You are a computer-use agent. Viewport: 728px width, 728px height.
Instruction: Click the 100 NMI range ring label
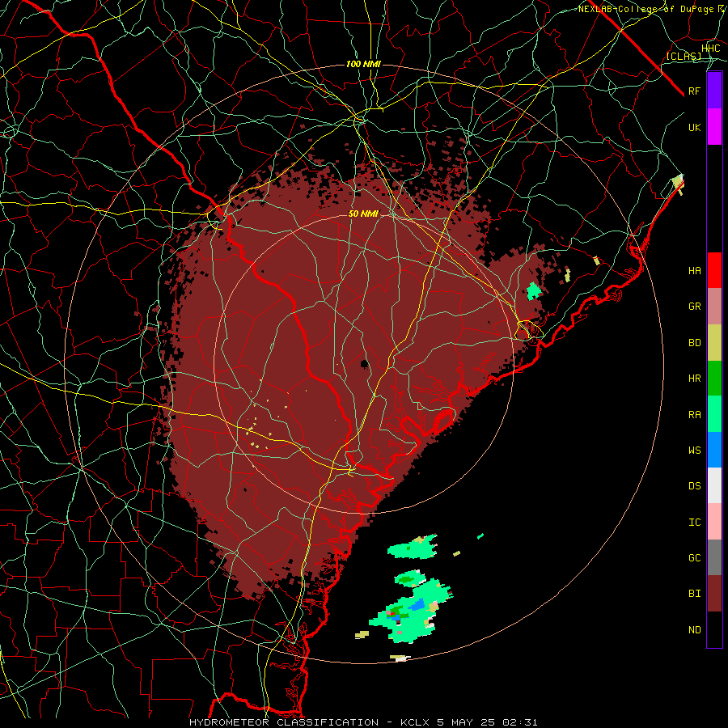[363, 64]
